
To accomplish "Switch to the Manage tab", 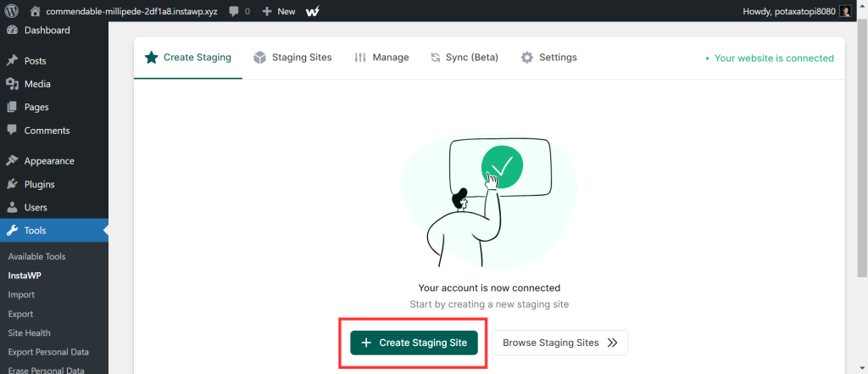I will point(382,58).
